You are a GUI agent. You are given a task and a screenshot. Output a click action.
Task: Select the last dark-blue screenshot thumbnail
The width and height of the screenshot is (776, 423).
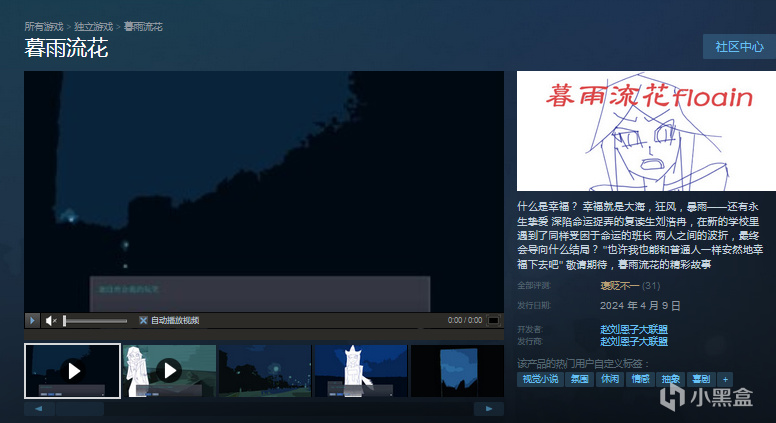(x=457, y=371)
